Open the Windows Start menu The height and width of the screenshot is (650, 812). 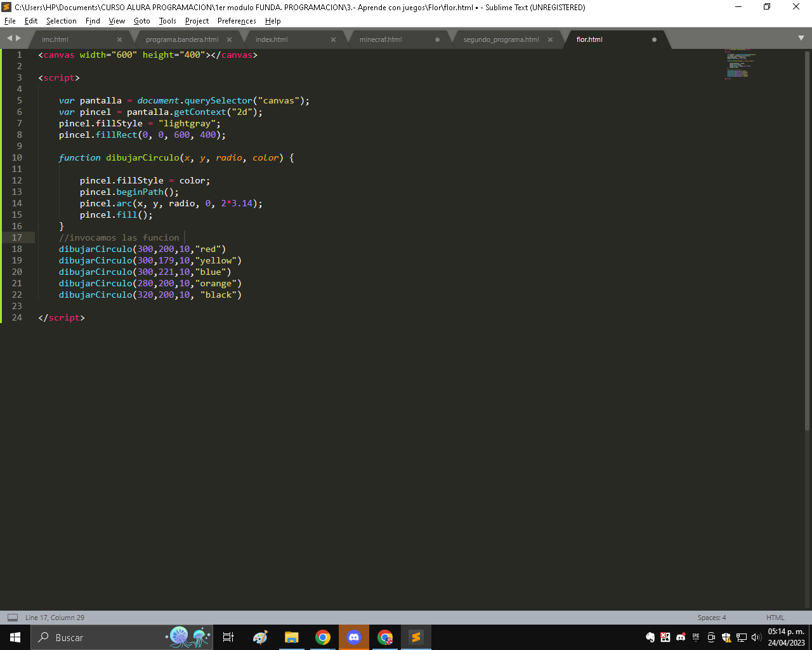coord(15,637)
